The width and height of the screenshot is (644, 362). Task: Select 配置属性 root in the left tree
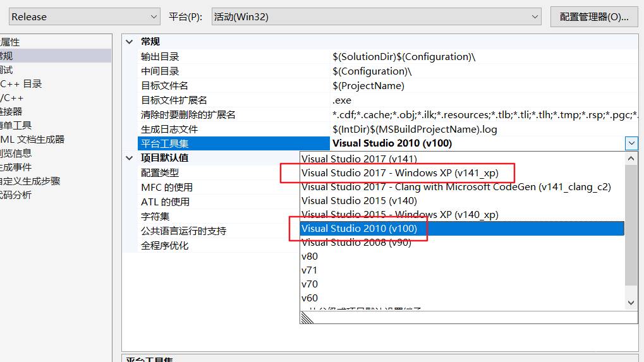[10, 42]
